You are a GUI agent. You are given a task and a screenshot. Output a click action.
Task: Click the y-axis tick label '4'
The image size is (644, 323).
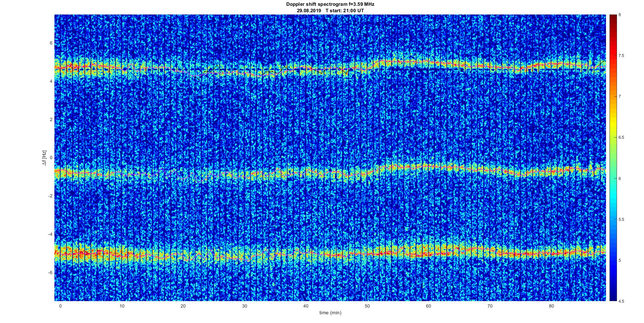click(51, 81)
